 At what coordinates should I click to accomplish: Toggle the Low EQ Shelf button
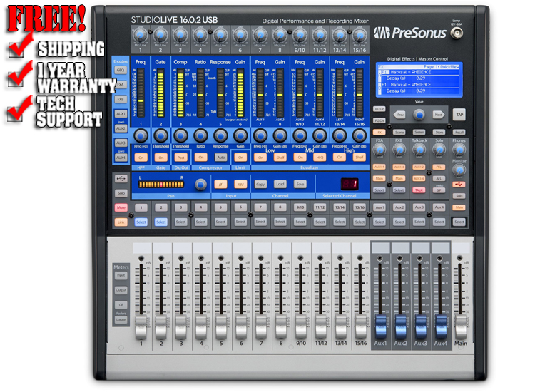280,157
